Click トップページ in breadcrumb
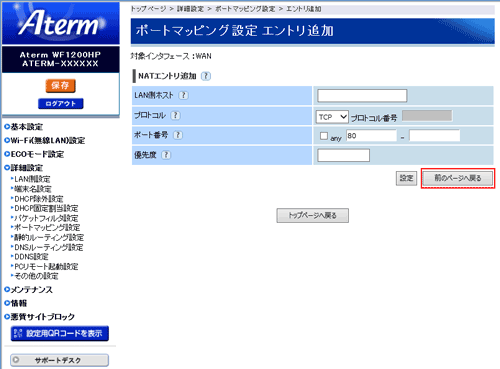 tap(148, 9)
